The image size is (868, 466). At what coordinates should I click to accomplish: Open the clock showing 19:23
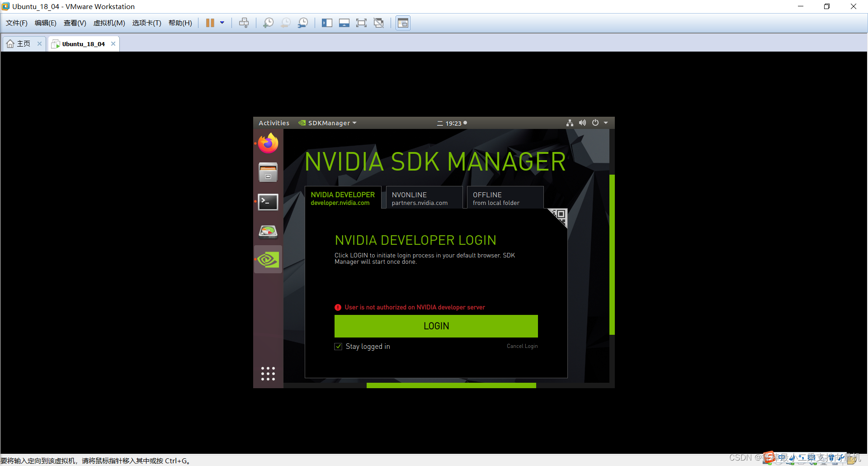[452, 123]
